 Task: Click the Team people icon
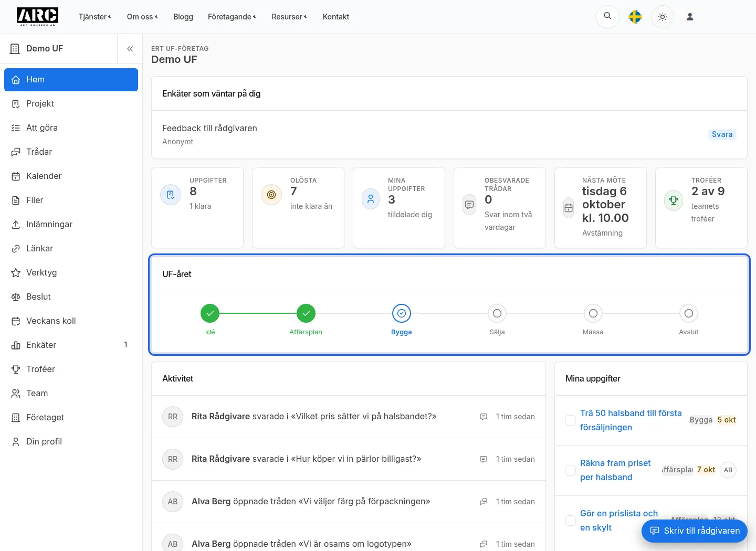coord(16,394)
